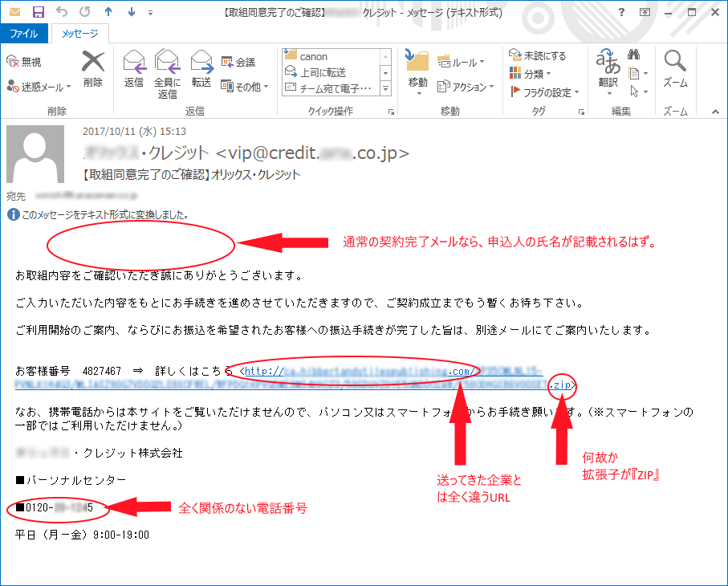
Task: Open the related items dropdown in 編集
Action: (638, 73)
